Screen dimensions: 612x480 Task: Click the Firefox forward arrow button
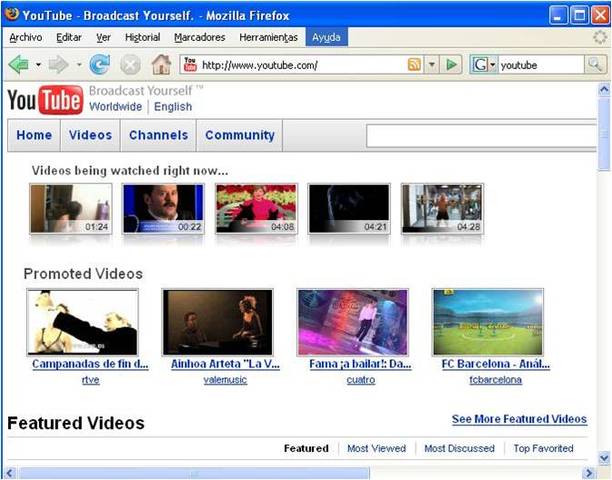pos(59,64)
